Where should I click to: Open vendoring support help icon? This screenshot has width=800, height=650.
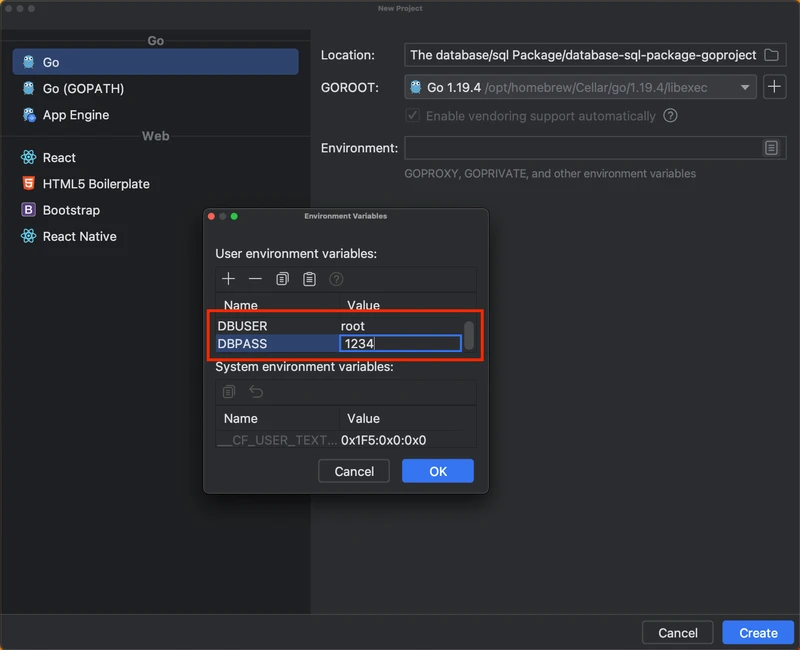click(x=670, y=116)
